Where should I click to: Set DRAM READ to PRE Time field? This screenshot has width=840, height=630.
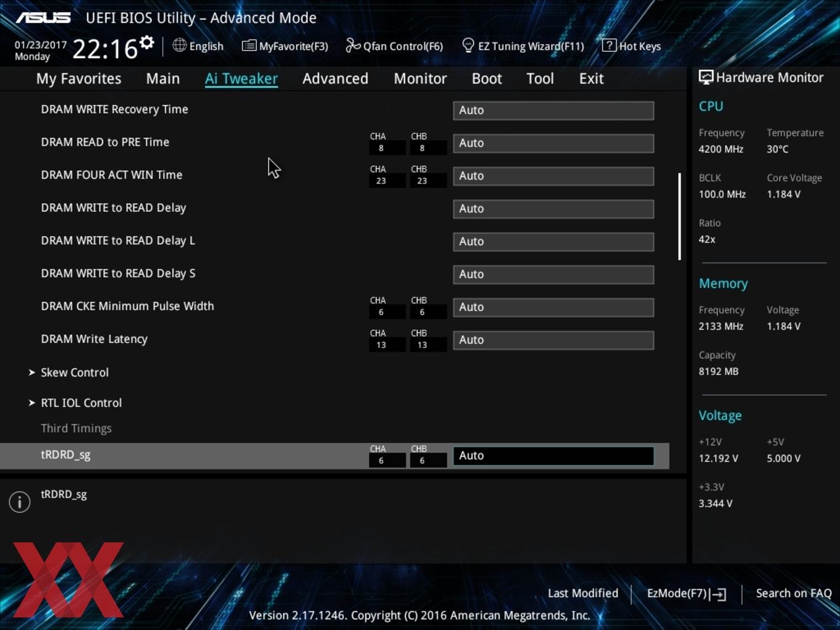553,143
